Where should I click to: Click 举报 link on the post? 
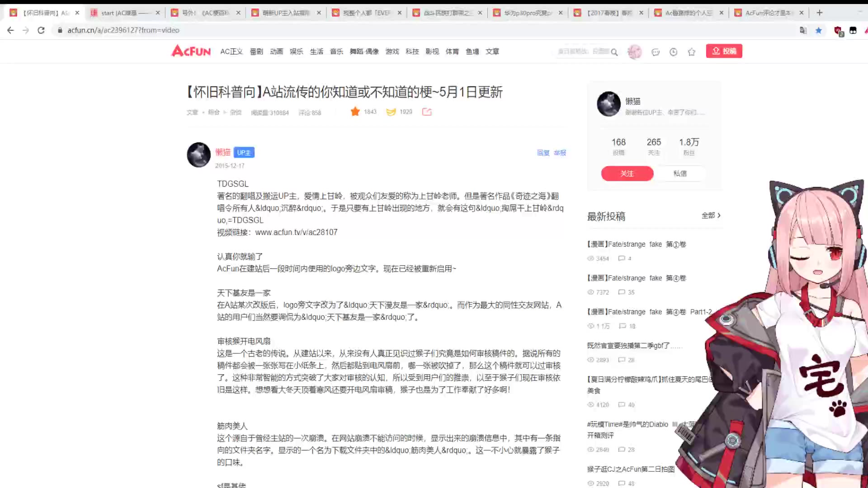(560, 153)
